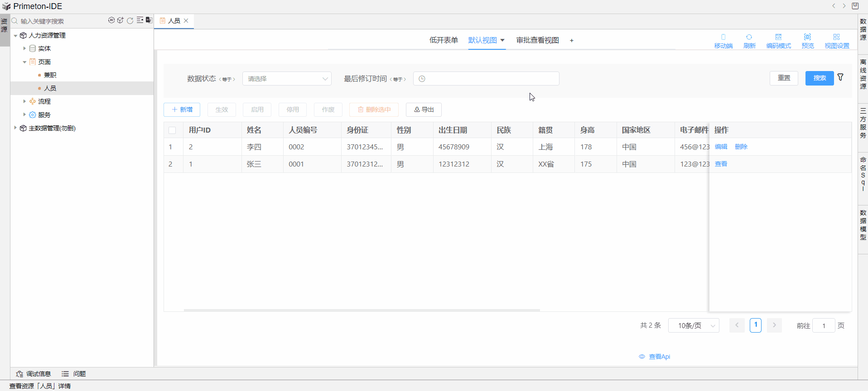868x391 pixels.
Task: Click 编辑 link for 李四 row
Action: (x=721, y=147)
